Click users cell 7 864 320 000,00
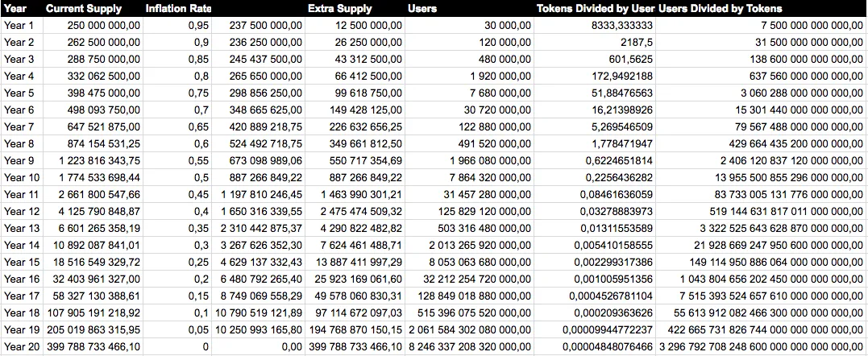The width and height of the screenshot is (868, 356). (x=469, y=177)
